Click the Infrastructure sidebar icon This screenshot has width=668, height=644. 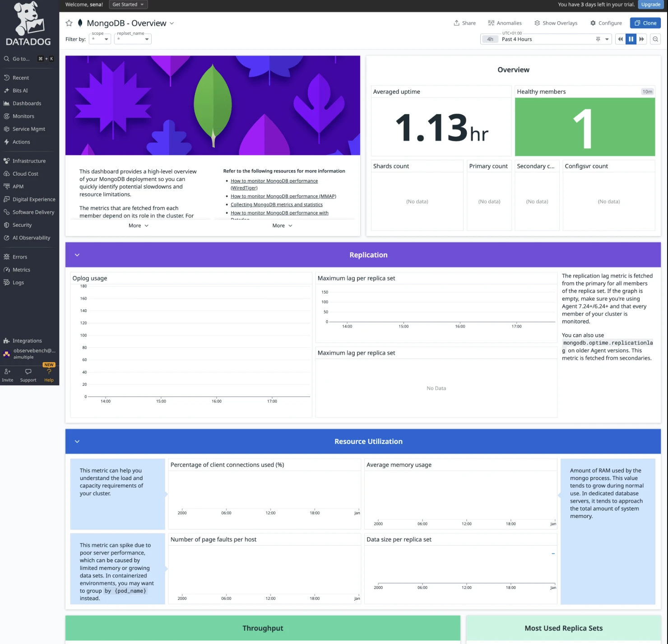[7, 161]
